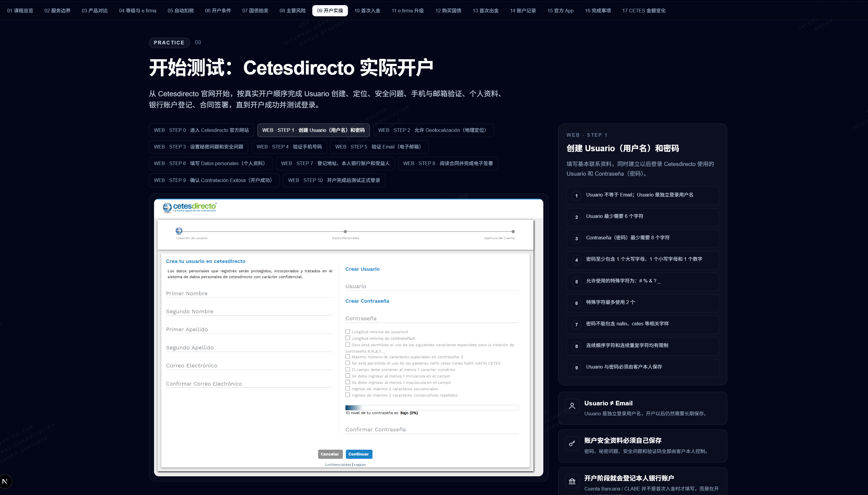Image resolution: width=868 pixels, height=495 pixels.
Task: Select WEB STEP 10 开户完成后测试正式登录
Action: pos(334,180)
